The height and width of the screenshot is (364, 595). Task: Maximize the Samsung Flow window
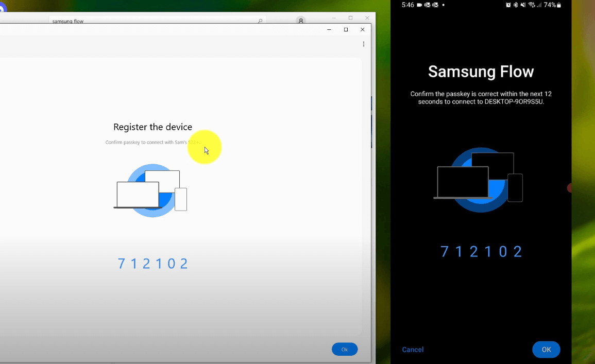(346, 29)
